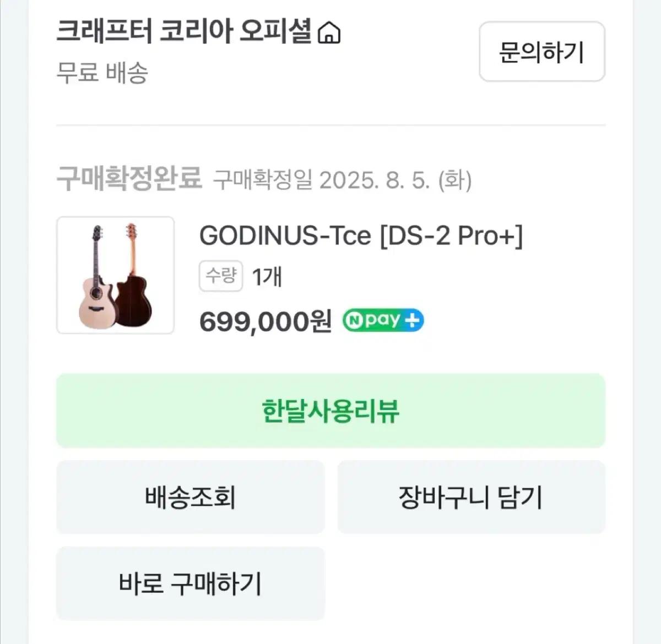
Task: Click the green N logo on Npay badge
Action: pyautogui.click(x=354, y=320)
